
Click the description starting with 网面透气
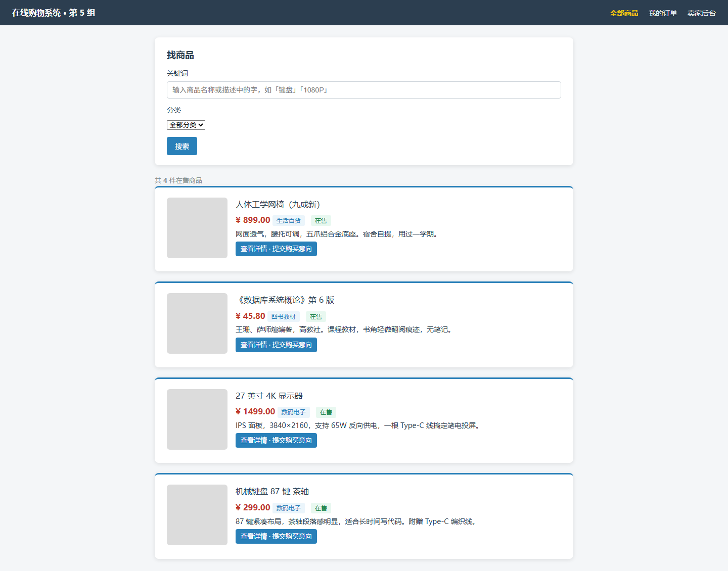click(x=338, y=234)
